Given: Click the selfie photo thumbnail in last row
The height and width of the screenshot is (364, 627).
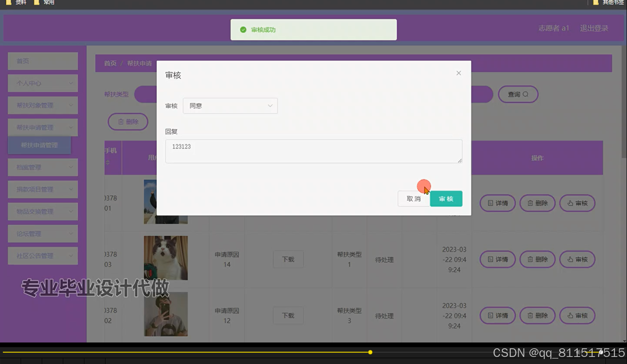Looking at the screenshot, I should tap(165, 314).
